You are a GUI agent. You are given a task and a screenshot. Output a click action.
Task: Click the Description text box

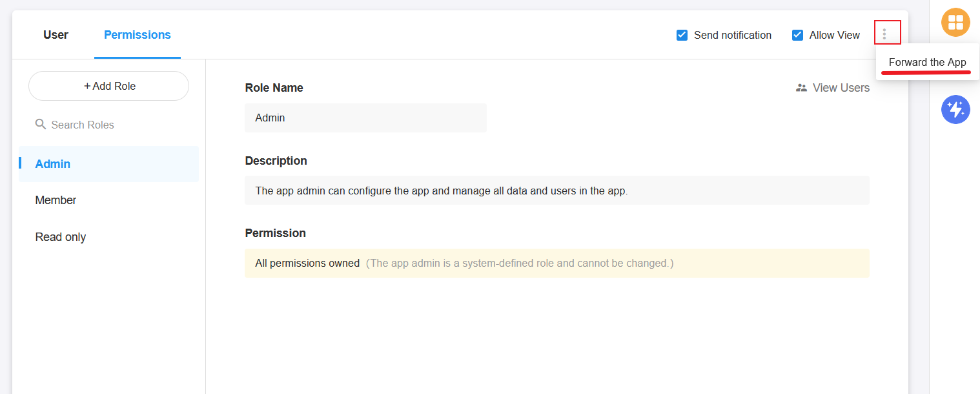coord(556,191)
